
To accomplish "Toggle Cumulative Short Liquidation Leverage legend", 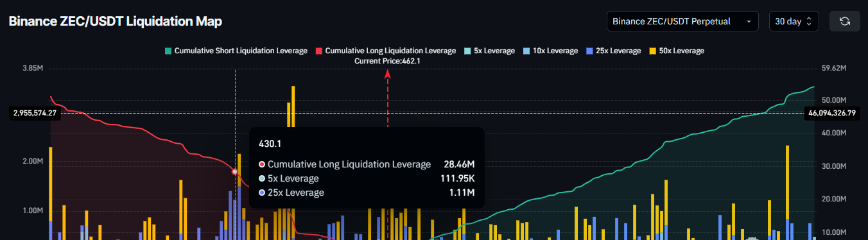I will (236, 51).
